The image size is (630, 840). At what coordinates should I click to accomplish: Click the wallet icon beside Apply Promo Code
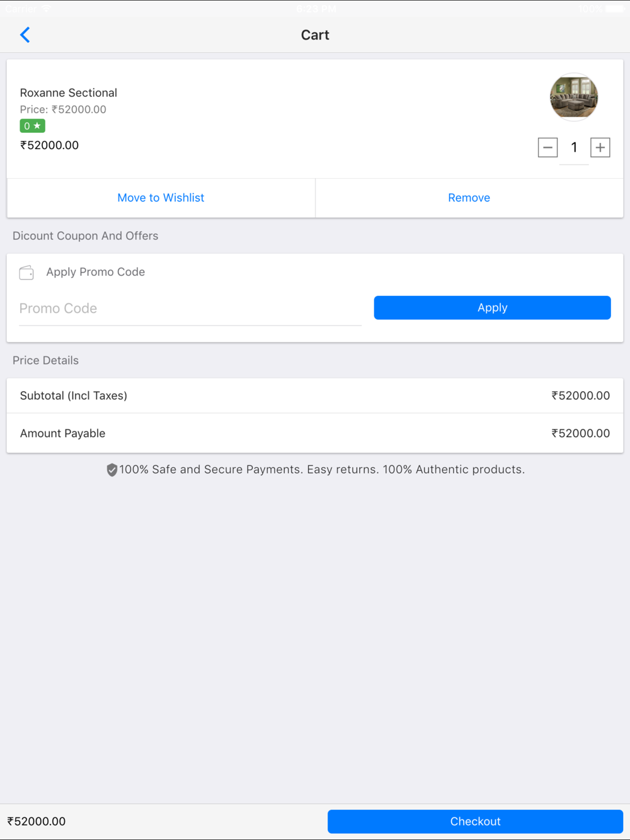(x=26, y=272)
